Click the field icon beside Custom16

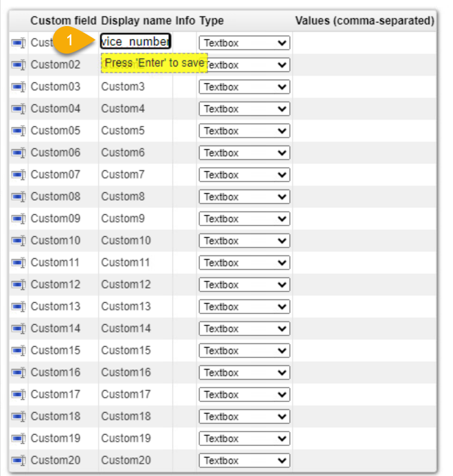pos(19,372)
